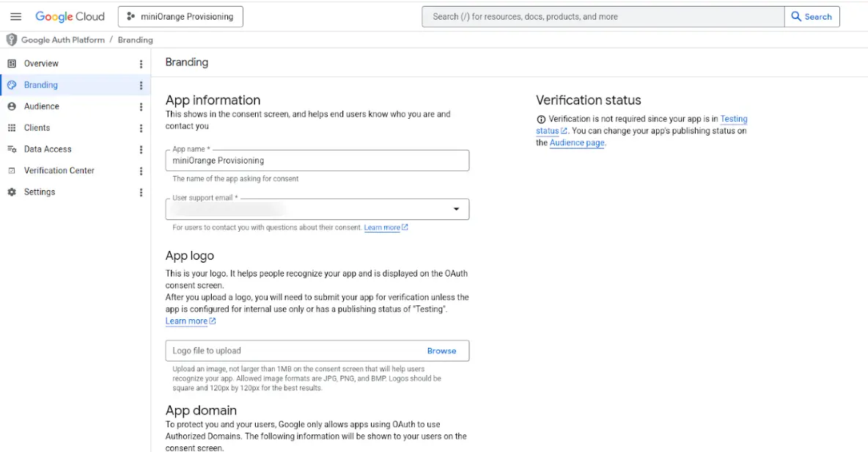Click the Verification status heading

(589, 101)
